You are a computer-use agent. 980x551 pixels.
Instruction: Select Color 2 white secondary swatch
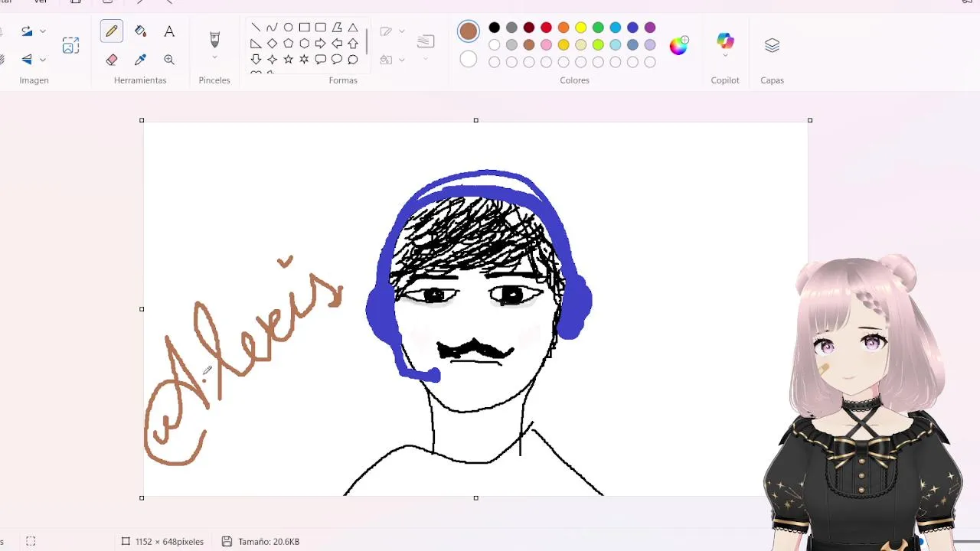(469, 60)
